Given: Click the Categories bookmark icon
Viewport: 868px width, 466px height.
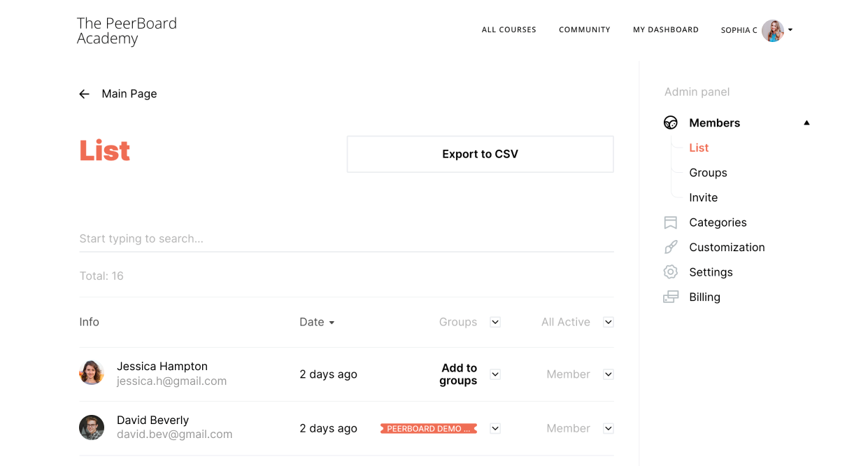Looking at the screenshot, I should click(x=671, y=223).
